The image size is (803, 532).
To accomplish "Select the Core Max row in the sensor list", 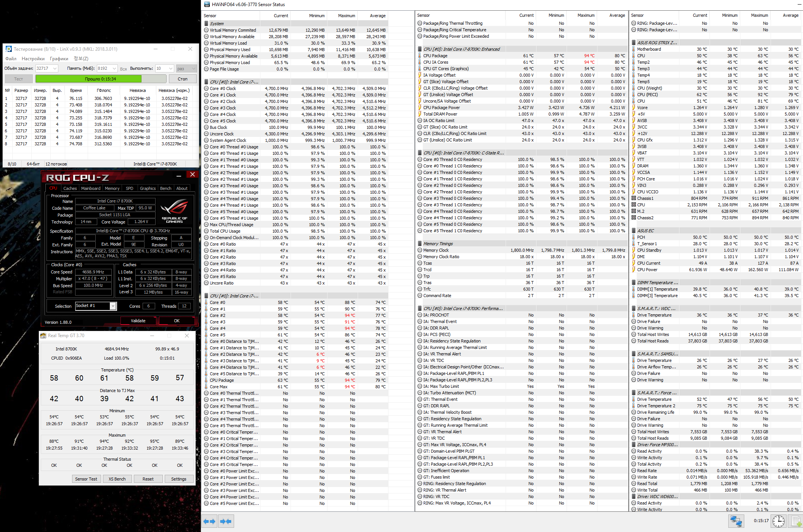I will 218,387.
